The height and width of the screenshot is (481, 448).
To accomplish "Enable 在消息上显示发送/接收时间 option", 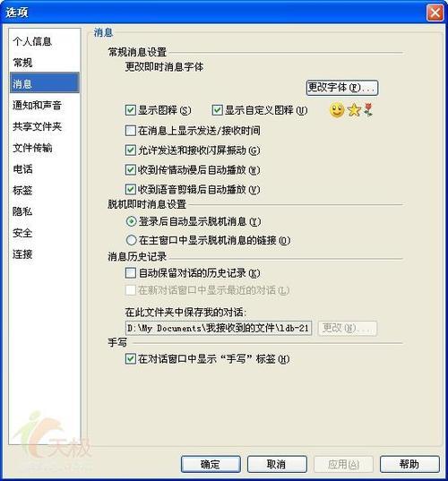I will click(x=131, y=131).
